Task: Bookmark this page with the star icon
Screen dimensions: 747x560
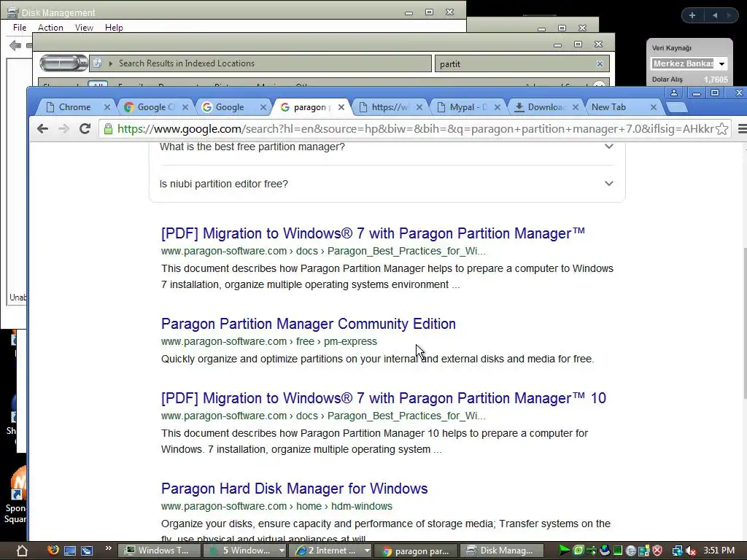Action: (x=721, y=128)
